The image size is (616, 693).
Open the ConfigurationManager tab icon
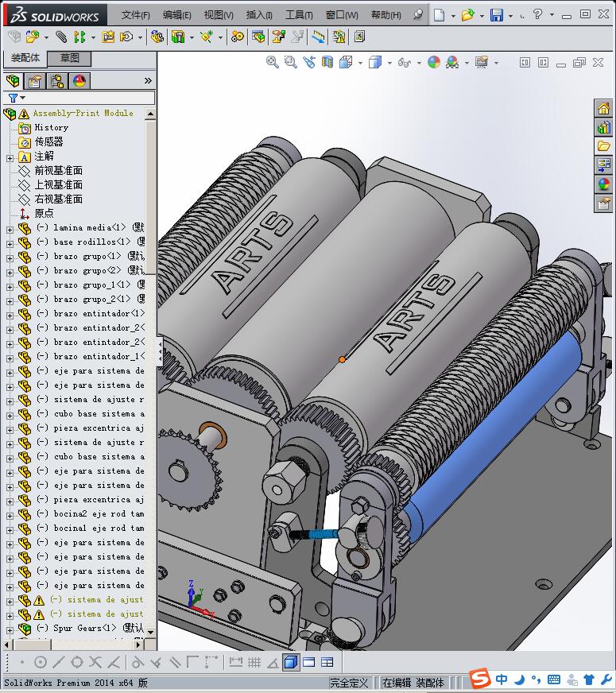57,81
